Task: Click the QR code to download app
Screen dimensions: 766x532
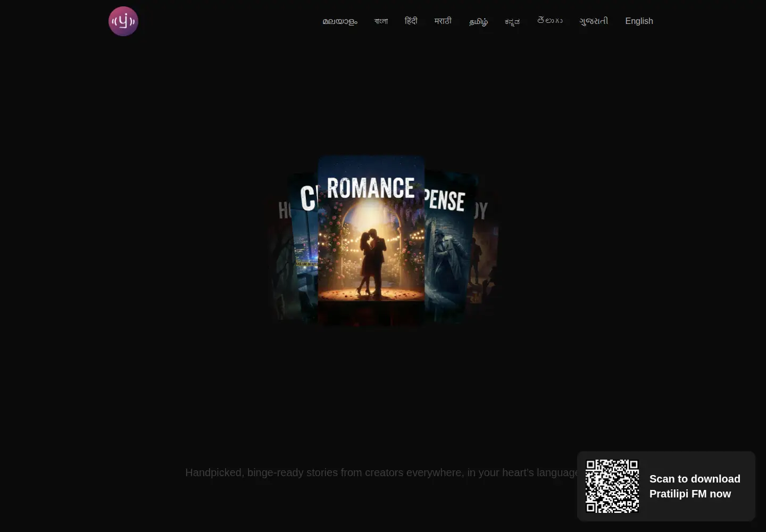Action: click(612, 486)
